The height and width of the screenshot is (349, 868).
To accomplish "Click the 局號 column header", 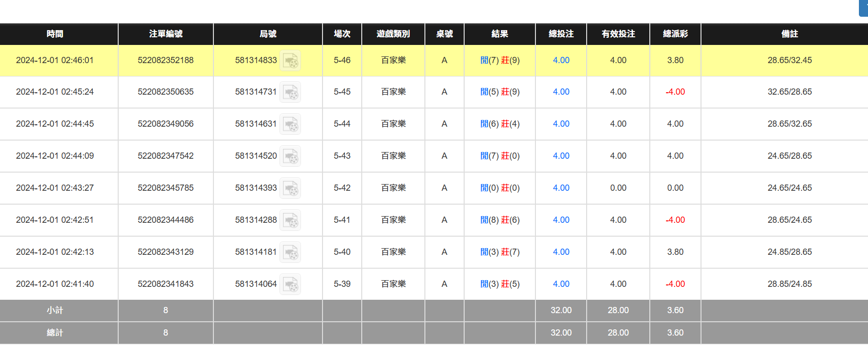I will [x=268, y=34].
